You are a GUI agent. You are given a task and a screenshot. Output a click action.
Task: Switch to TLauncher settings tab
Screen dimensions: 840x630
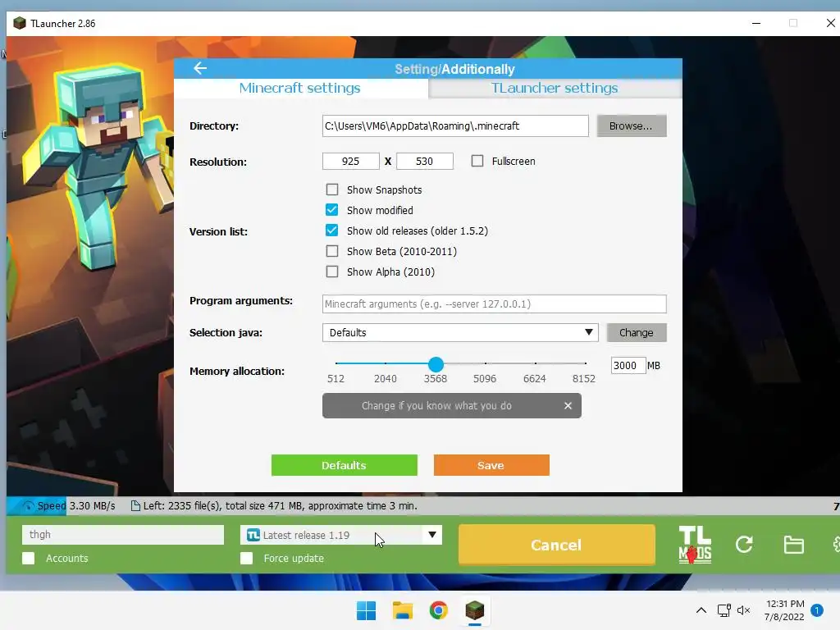pos(555,88)
